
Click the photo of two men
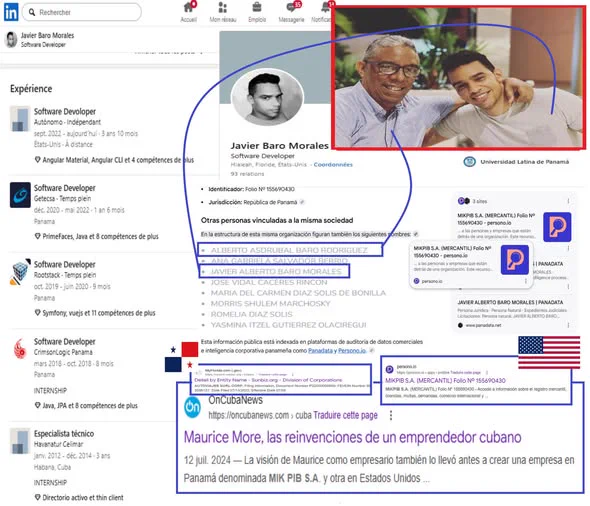[x=459, y=78]
